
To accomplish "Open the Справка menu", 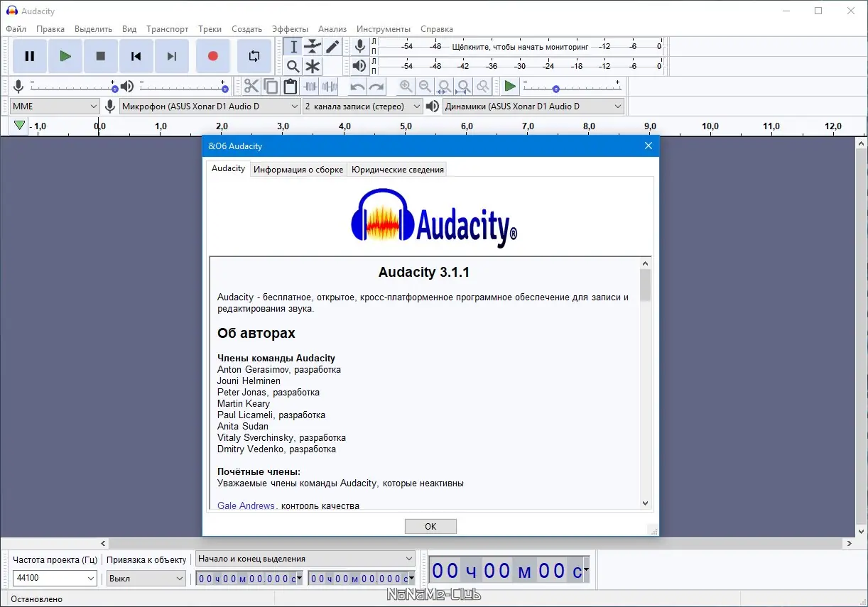I will 437,29.
